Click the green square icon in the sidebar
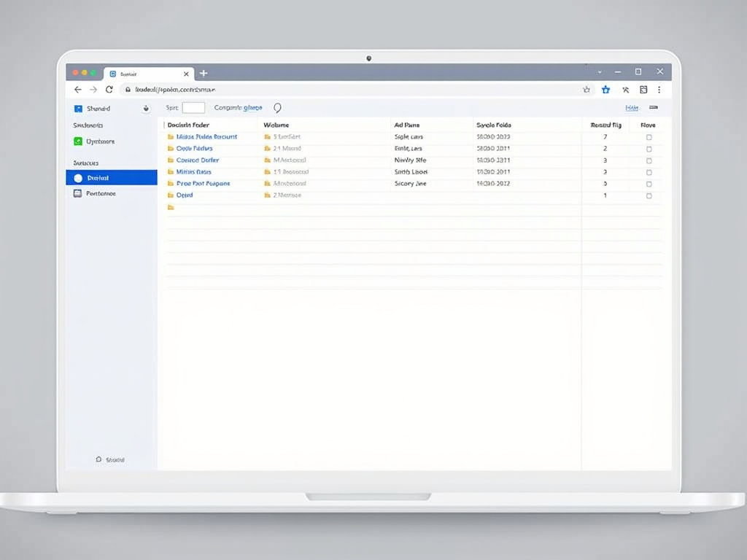The image size is (747, 560). point(78,141)
